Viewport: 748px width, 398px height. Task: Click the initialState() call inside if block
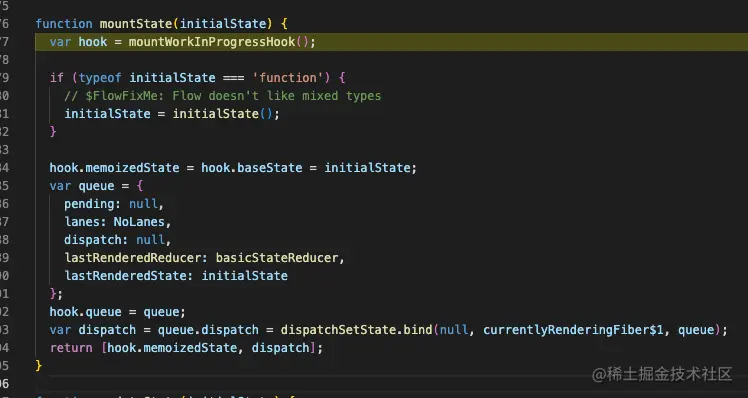click(222, 114)
